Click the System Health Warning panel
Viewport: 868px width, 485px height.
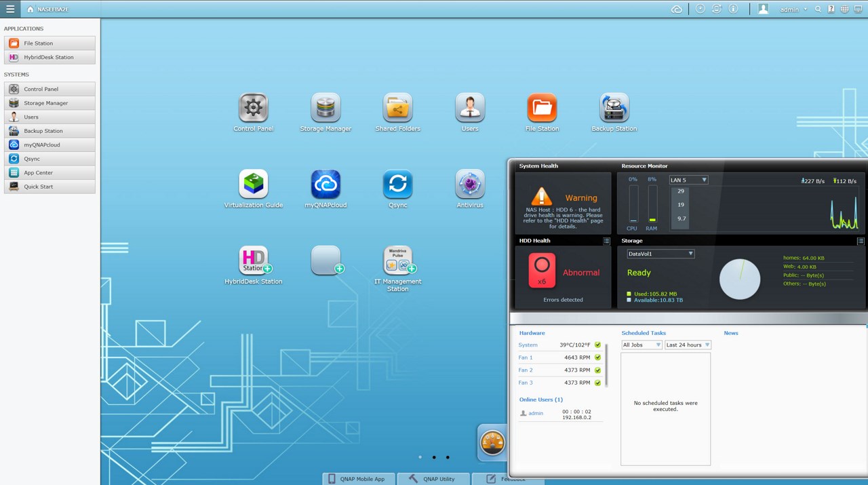pos(563,203)
